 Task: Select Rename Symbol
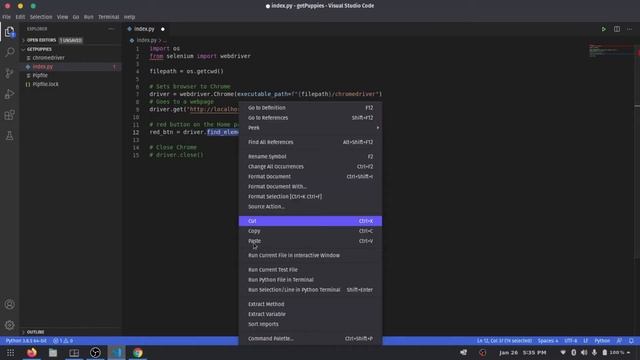[310, 156]
